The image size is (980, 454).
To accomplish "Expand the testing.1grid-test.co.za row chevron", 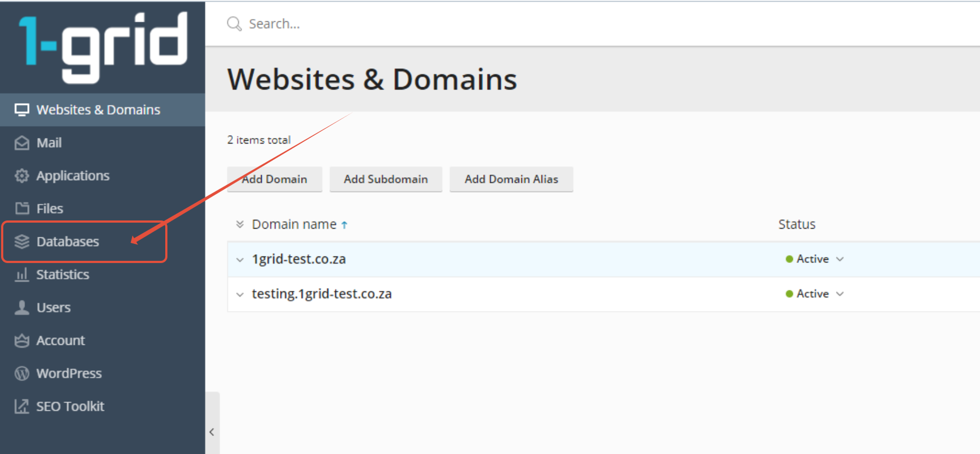I will (239, 295).
